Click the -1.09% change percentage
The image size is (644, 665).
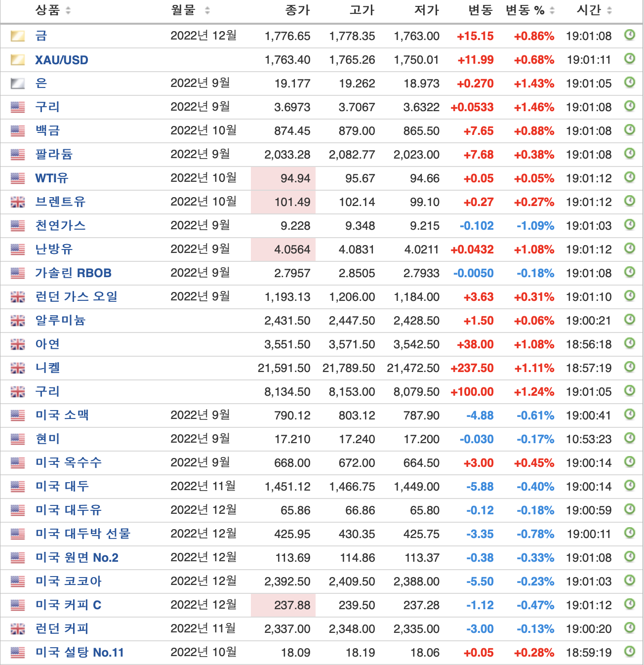click(535, 226)
